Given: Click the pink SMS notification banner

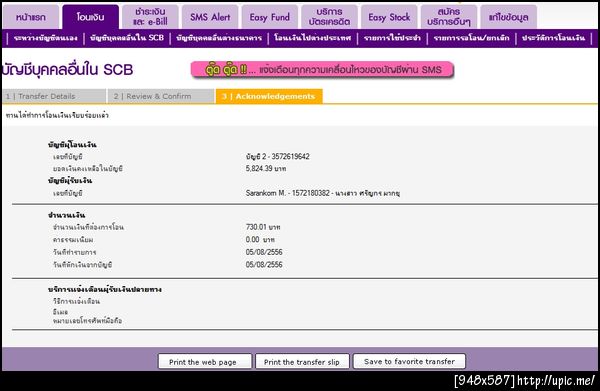Looking at the screenshot, I should coord(322,70).
